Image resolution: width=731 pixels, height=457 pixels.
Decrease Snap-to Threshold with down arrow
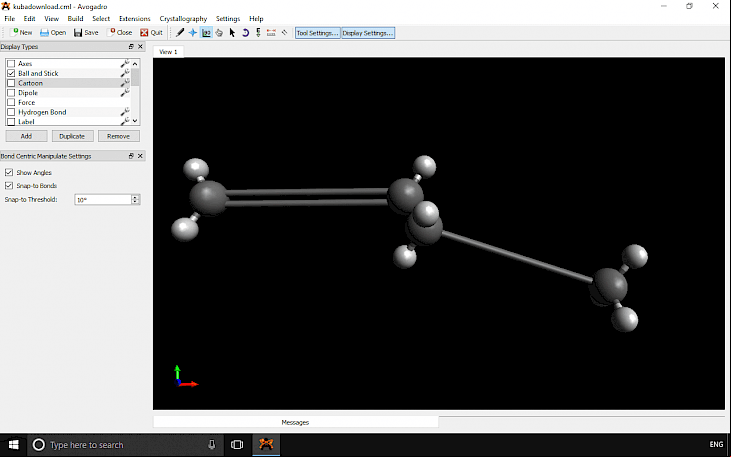pyautogui.click(x=135, y=202)
